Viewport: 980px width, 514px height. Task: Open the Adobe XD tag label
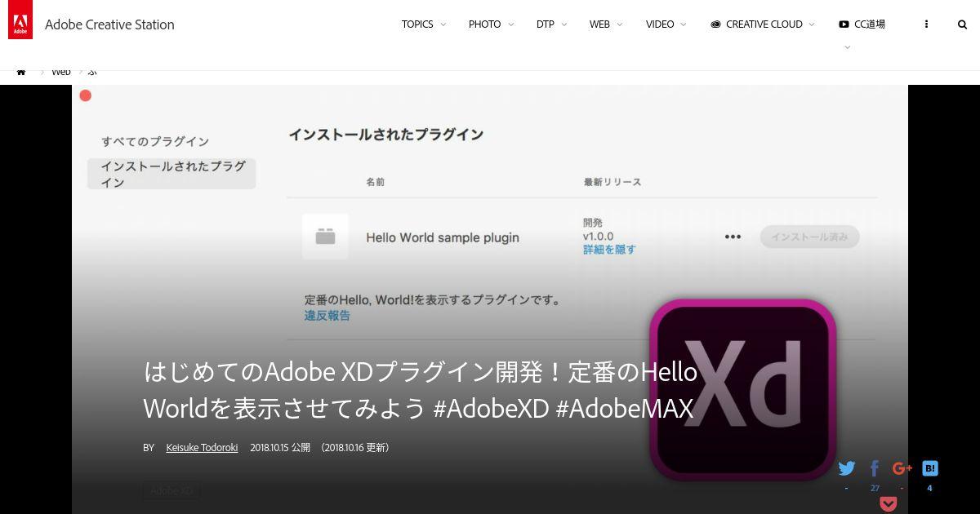[x=171, y=490]
